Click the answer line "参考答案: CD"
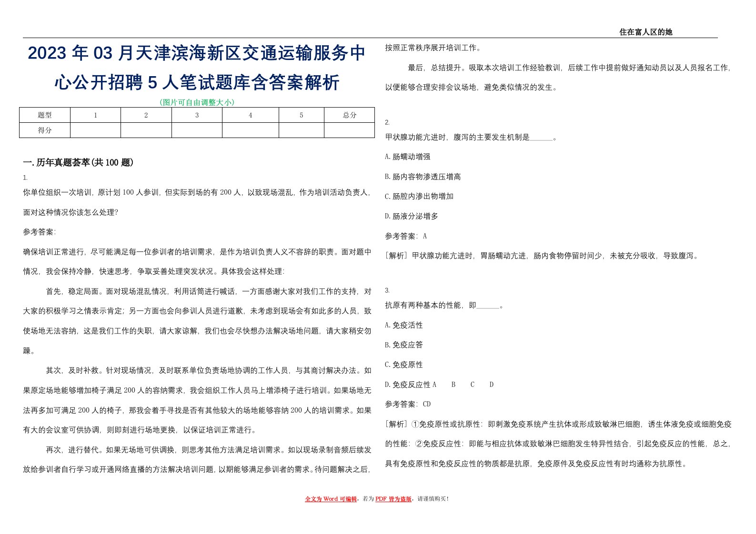This screenshot has width=756, height=534. click(x=408, y=404)
